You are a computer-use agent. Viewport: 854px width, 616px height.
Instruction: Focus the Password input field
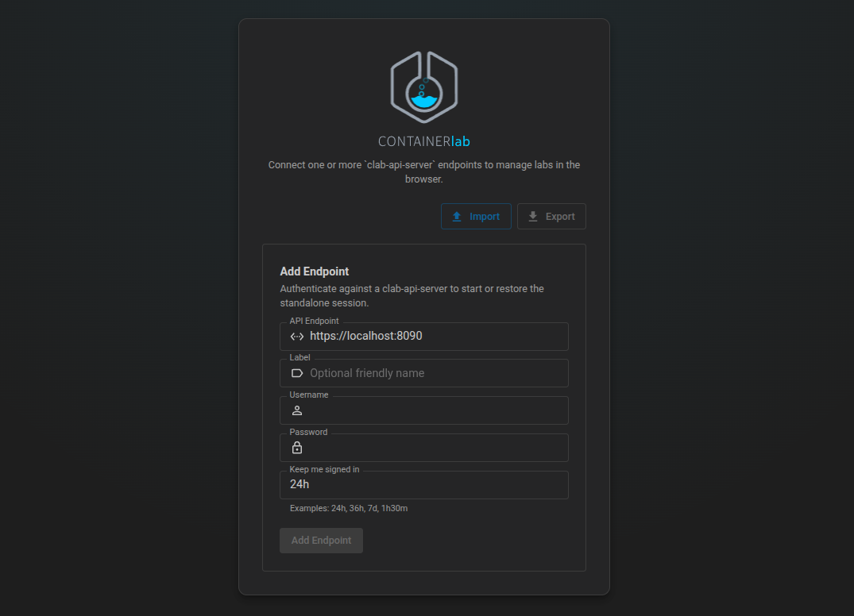tap(424, 448)
